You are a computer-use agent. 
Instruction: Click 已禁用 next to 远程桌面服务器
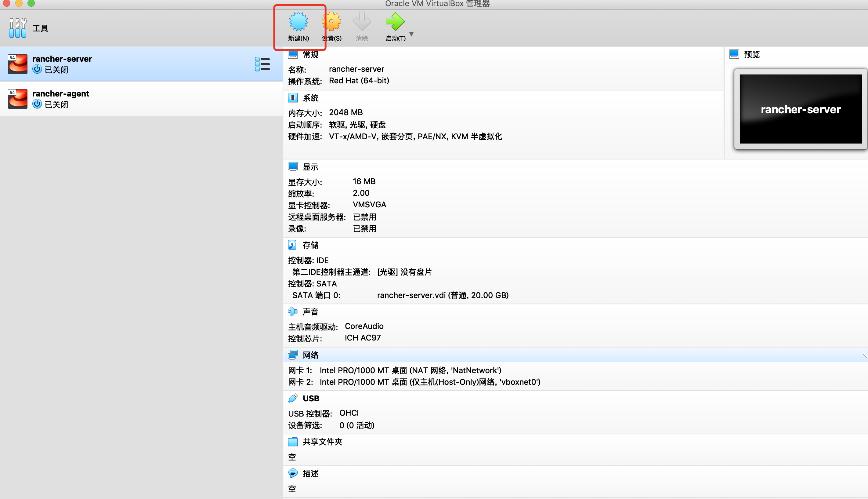[364, 217]
